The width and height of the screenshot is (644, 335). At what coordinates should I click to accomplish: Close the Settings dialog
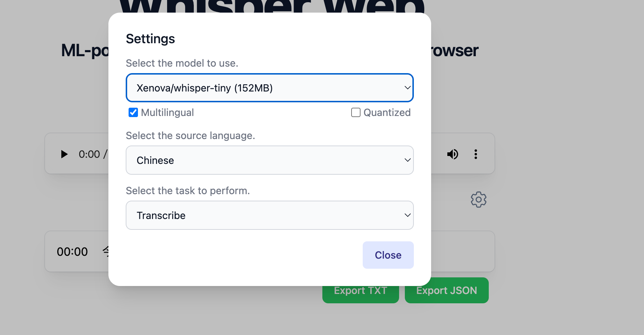click(x=388, y=255)
